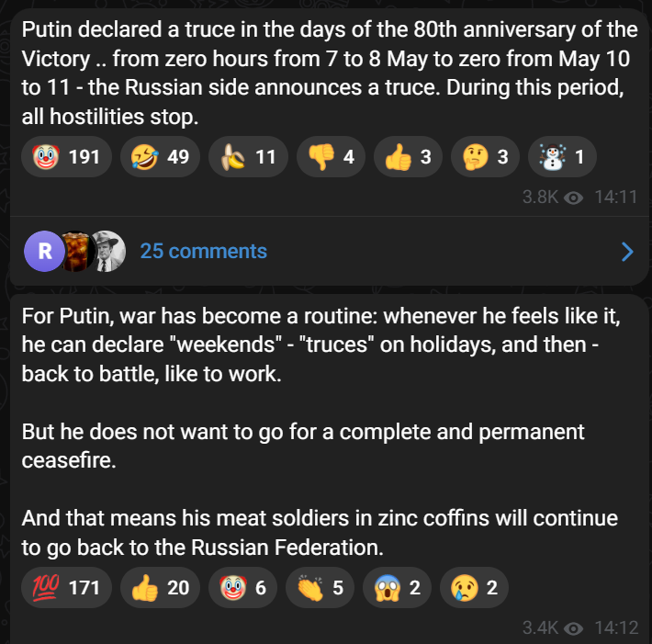Image resolution: width=652 pixels, height=644 pixels.
Task: Click the thumbs up reaction showing 20
Action: point(161,588)
